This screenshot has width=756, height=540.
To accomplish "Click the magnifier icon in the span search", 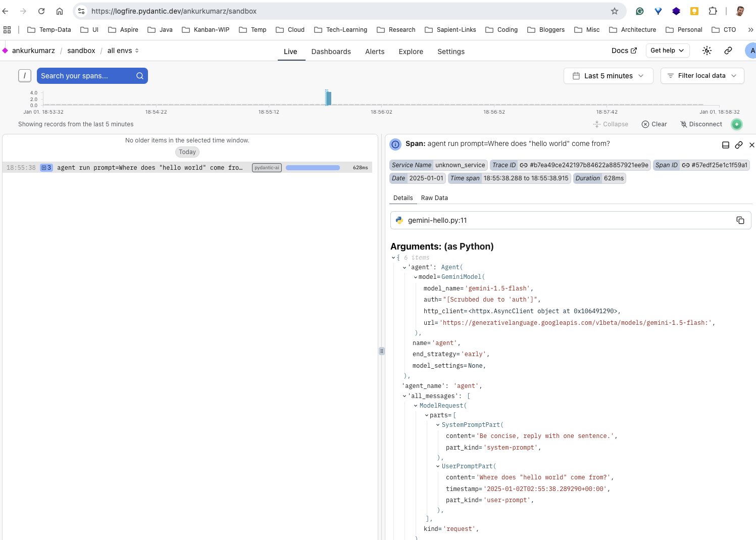I will tap(140, 76).
